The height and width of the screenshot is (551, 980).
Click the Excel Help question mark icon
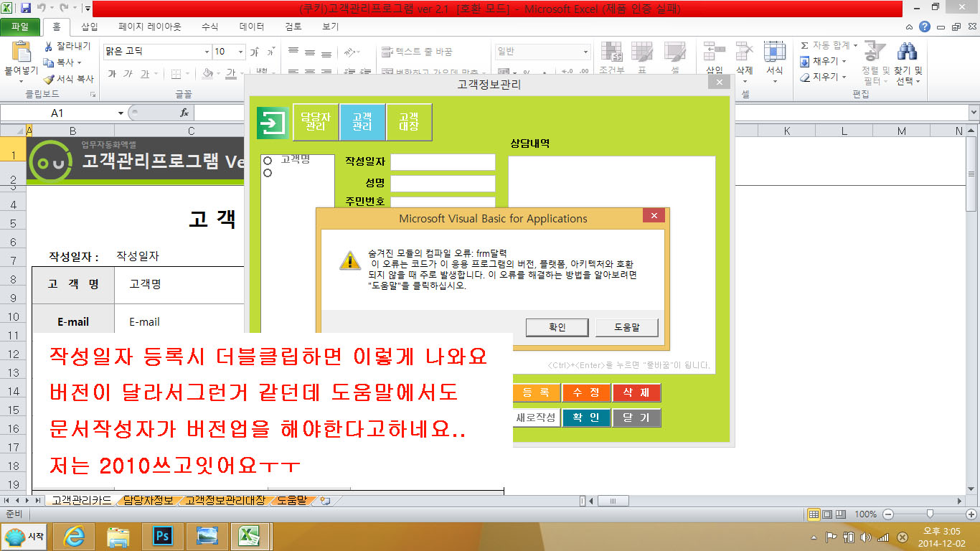[x=925, y=27]
